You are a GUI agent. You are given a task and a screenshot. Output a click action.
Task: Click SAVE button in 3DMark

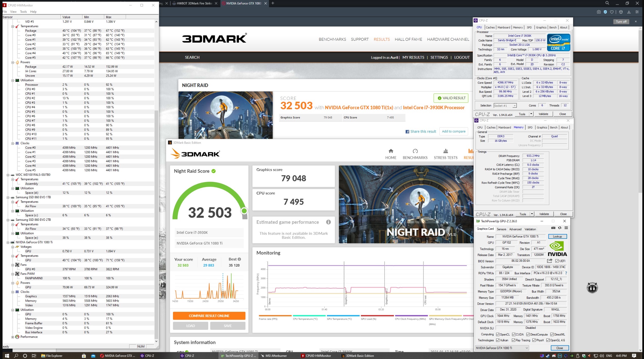pos(227,326)
